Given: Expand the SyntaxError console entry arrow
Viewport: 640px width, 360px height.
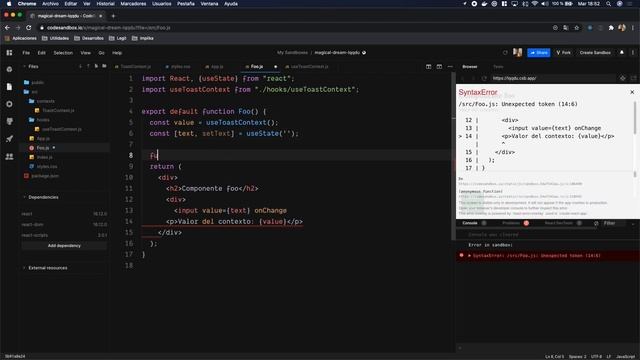Looking at the screenshot, I should pos(469,256).
